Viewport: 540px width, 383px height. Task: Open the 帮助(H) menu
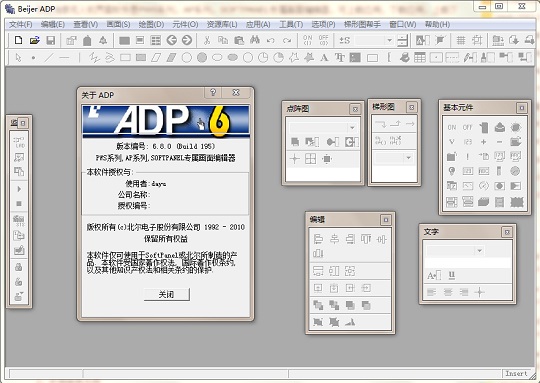(x=437, y=24)
